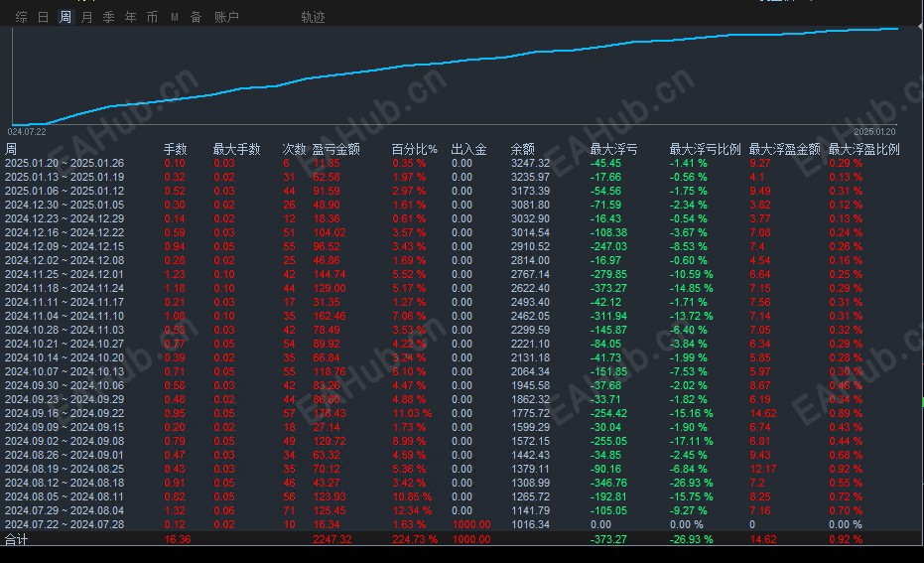Sort by the 最大浮亏 column header

click(x=613, y=149)
